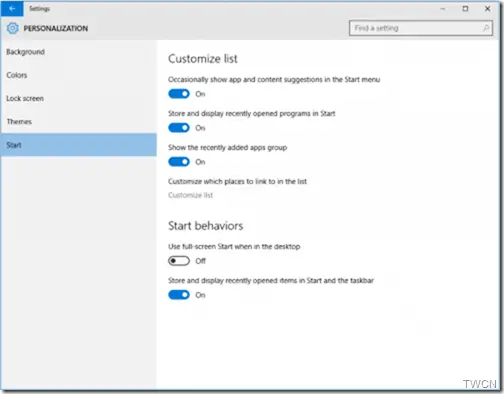504x394 pixels.
Task: Open the Colors settings page
Action: tap(78, 75)
